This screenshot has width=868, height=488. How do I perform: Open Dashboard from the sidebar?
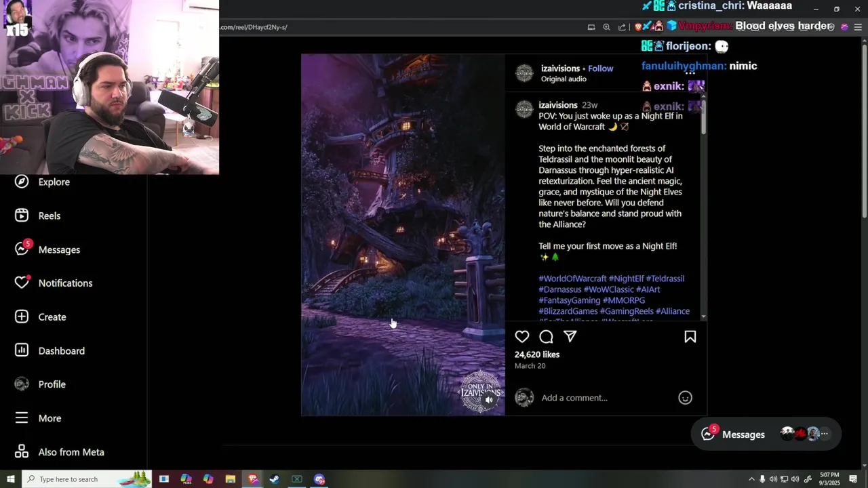click(x=62, y=351)
